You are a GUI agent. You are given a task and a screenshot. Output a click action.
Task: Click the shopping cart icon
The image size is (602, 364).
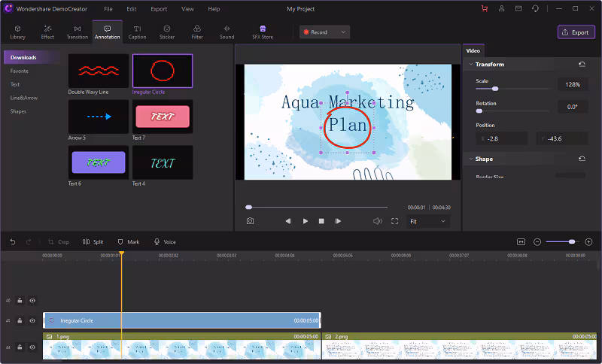point(485,8)
